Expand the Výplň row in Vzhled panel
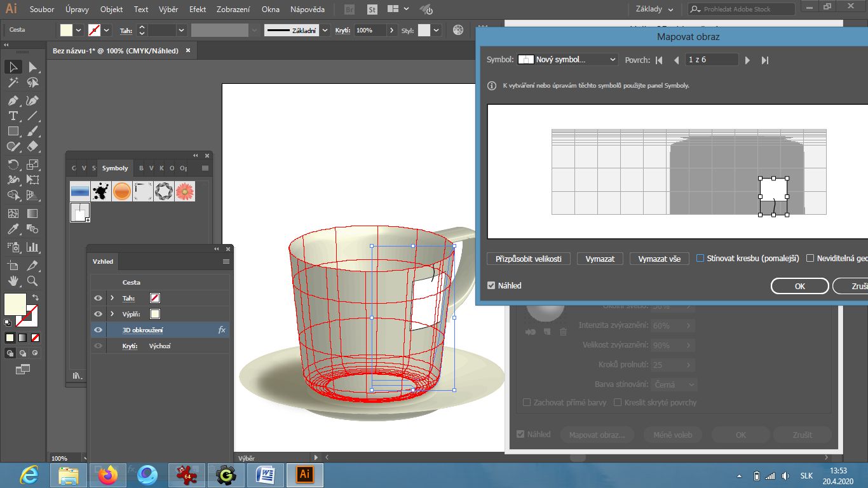This screenshot has height=488, width=868. point(112,314)
